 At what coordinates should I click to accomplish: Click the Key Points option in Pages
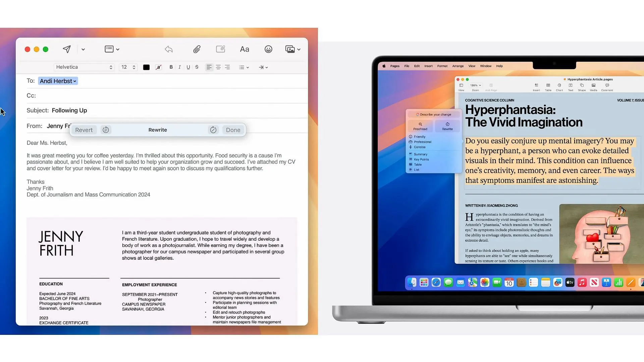pyautogui.click(x=421, y=159)
